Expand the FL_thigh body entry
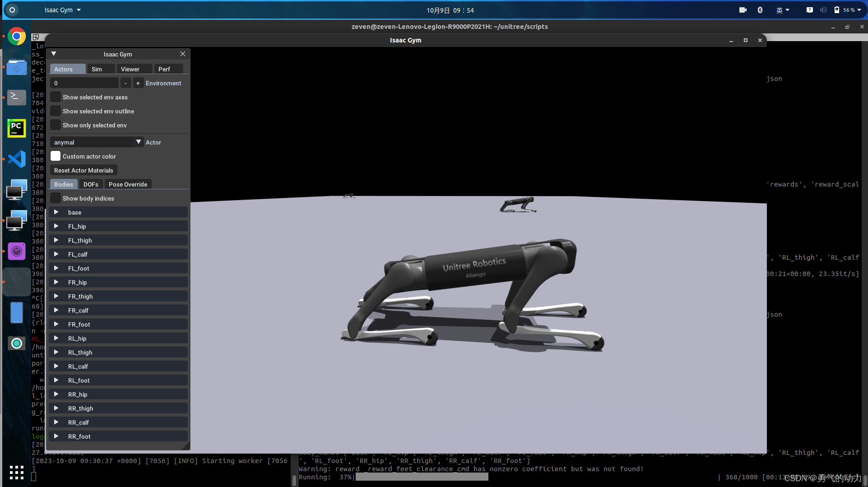Viewport: 868px width, 487px height. [x=56, y=240]
